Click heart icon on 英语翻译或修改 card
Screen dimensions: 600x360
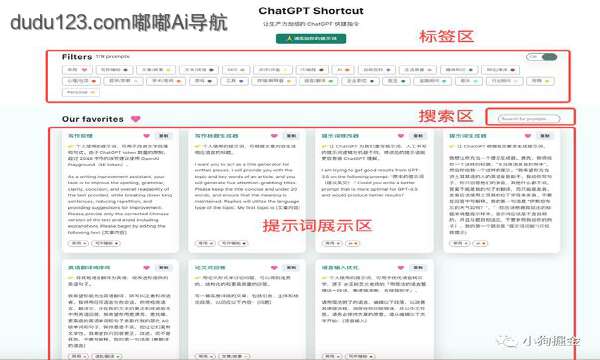click(x=147, y=267)
